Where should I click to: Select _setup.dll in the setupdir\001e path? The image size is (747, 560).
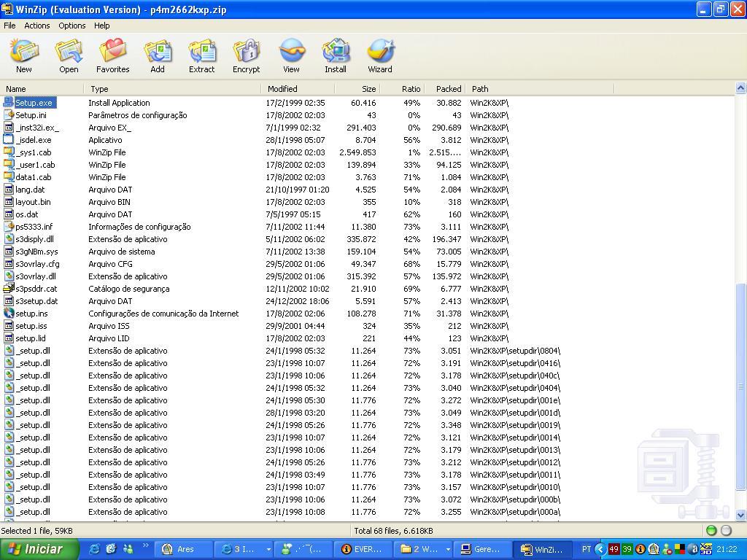point(34,400)
